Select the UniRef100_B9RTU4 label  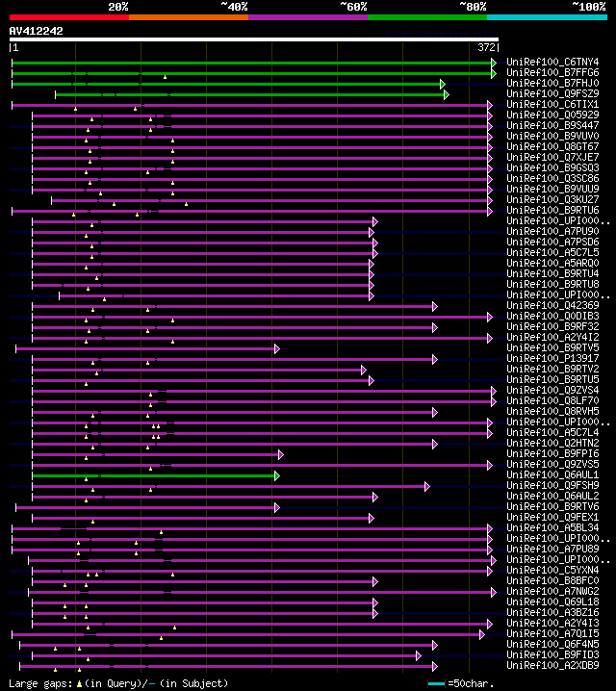[552, 273]
